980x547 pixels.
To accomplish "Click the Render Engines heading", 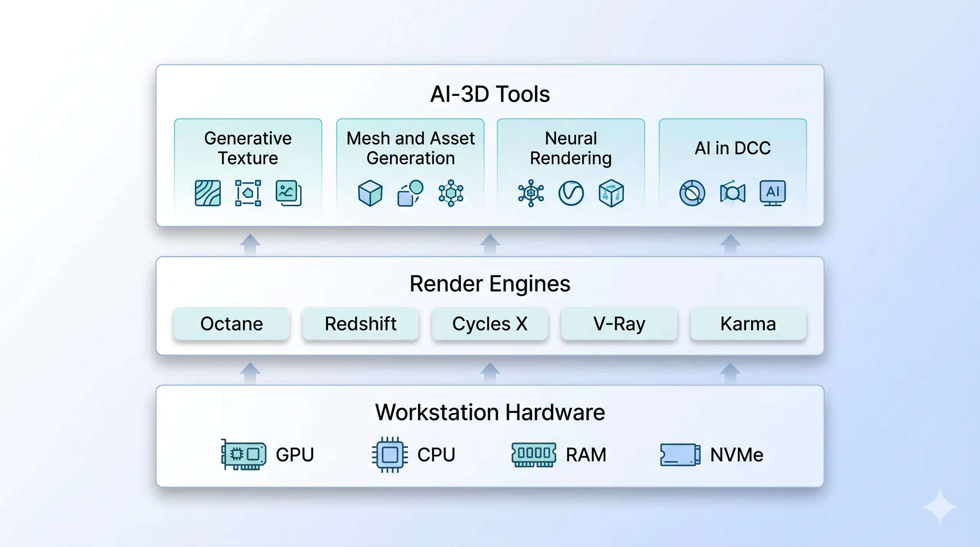I will point(490,284).
